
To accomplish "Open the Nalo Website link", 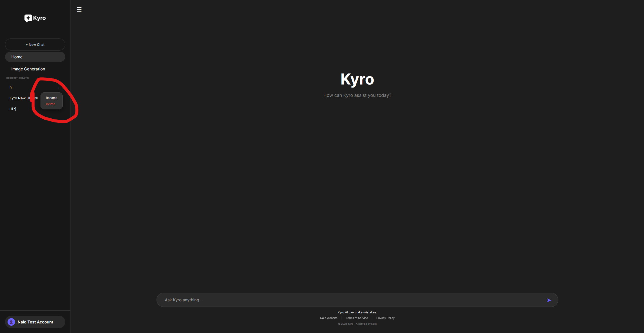I will tap(329, 318).
